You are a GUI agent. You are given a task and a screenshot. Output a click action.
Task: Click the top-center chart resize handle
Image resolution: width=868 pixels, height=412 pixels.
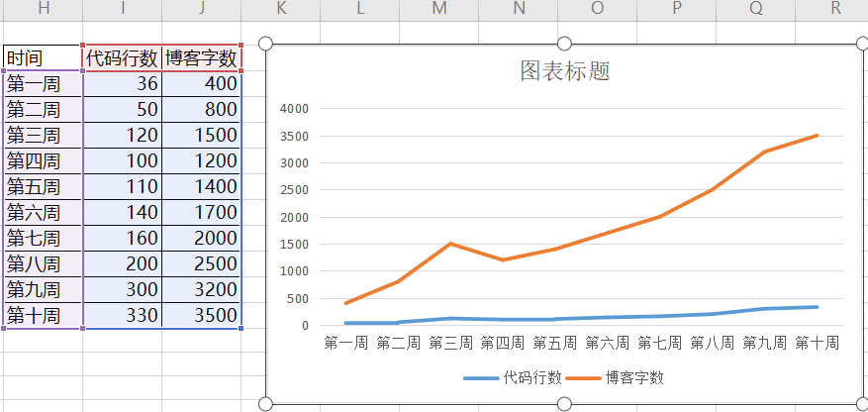[x=564, y=44]
